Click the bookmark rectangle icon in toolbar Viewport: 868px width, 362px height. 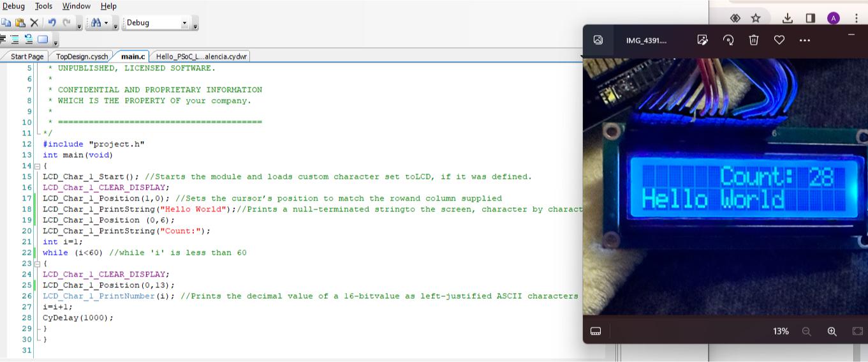(43, 39)
